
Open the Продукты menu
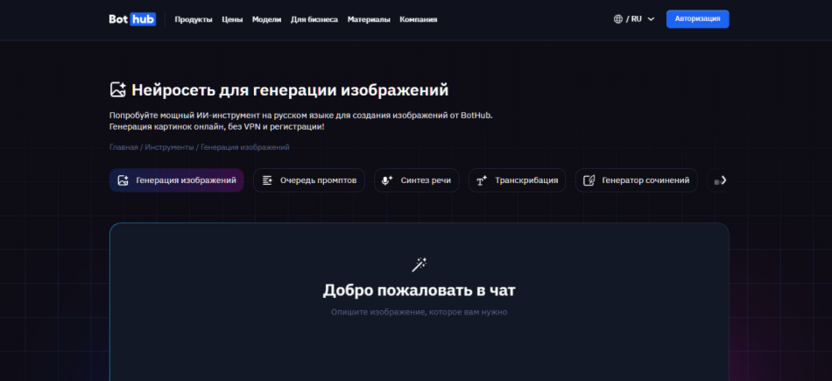[x=193, y=20]
